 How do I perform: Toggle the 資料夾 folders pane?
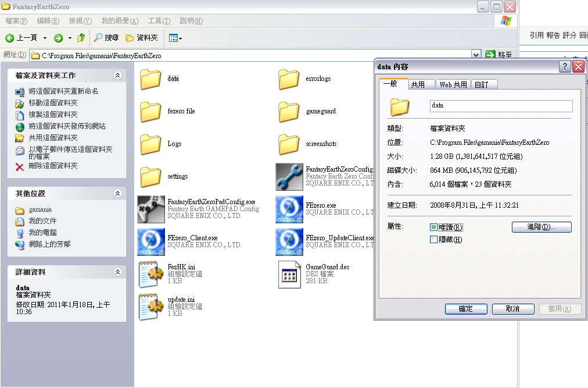point(142,38)
